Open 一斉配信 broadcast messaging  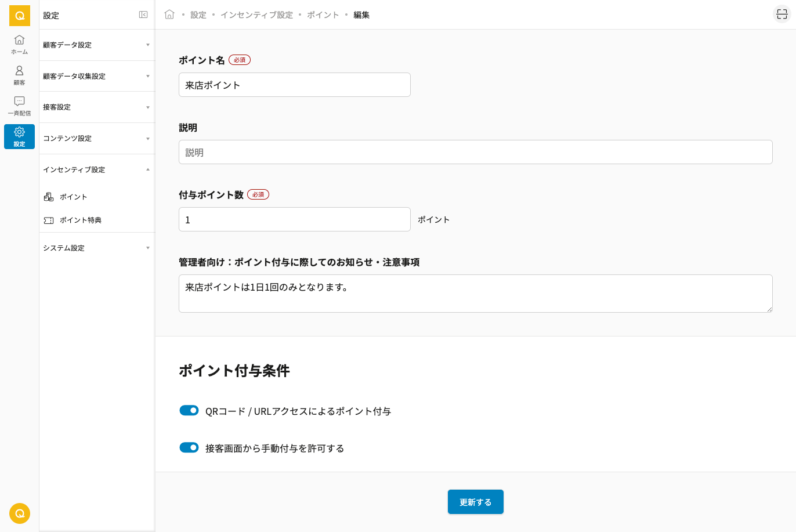(19, 106)
